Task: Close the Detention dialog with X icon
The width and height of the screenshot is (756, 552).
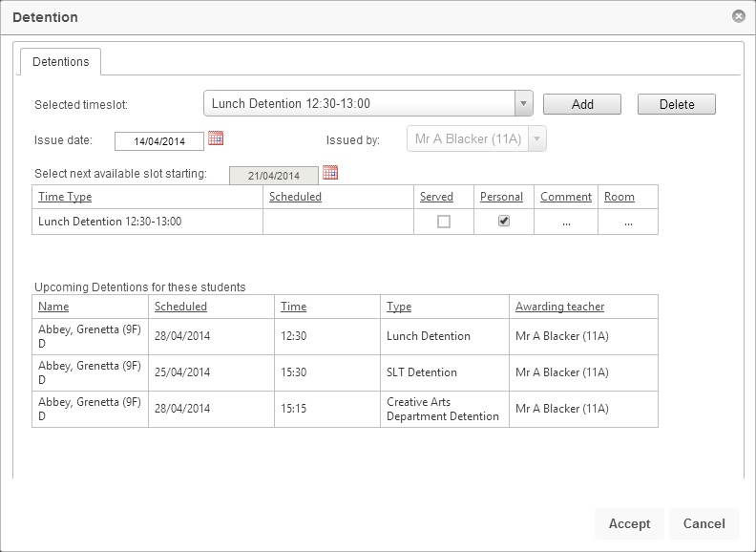Action: click(738, 16)
